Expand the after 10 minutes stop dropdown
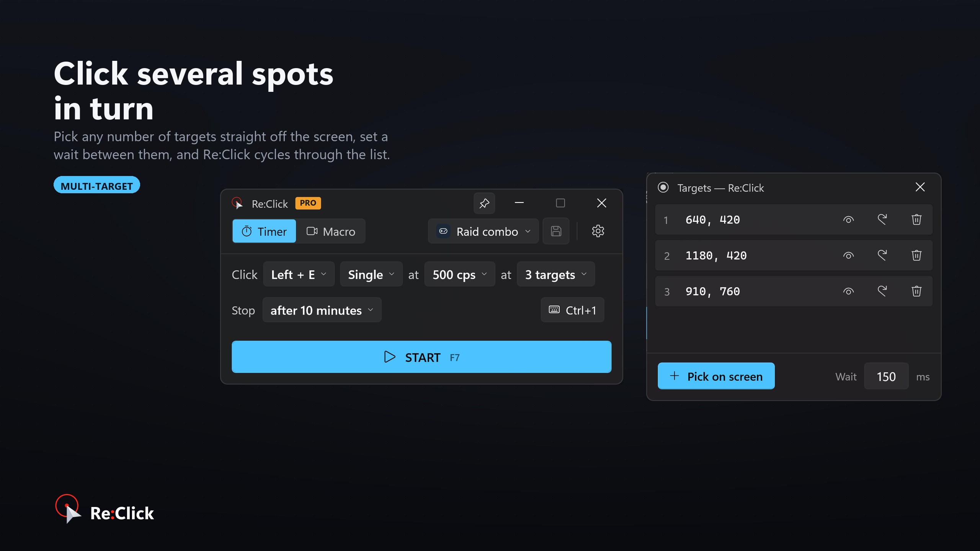Viewport: 980px width, 551px height. tap(322, 310)
